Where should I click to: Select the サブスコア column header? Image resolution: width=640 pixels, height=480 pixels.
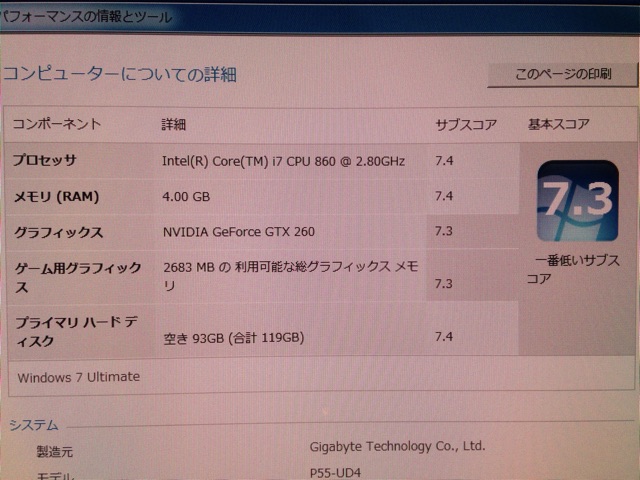(x=466, y=124)
